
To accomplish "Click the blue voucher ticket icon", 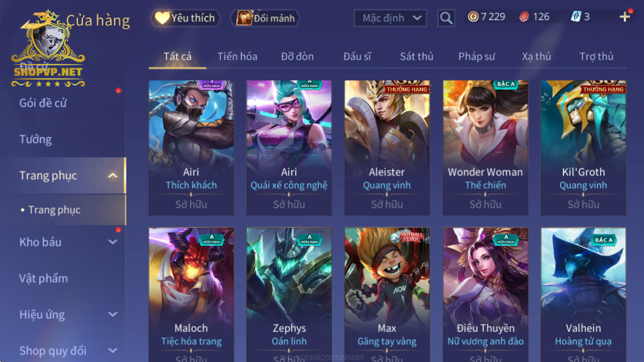I will (575, 17).
